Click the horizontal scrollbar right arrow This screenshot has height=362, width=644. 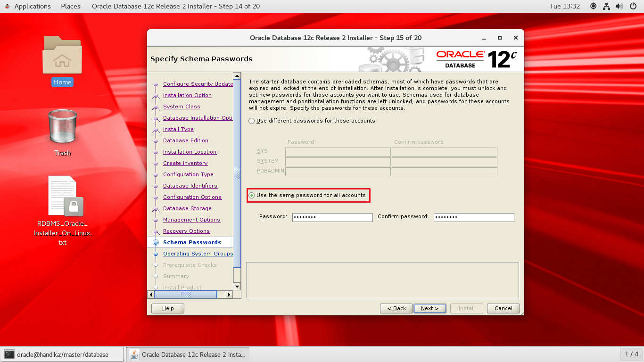229,295
